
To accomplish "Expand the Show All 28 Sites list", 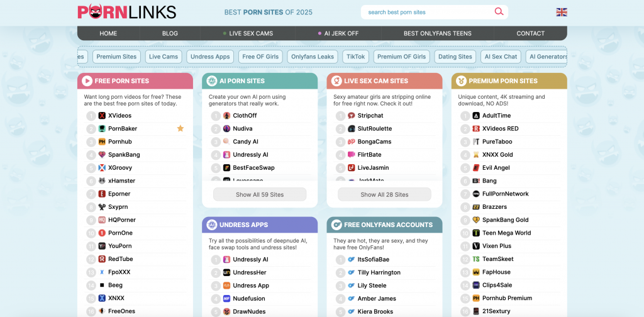I will [384, 194].
